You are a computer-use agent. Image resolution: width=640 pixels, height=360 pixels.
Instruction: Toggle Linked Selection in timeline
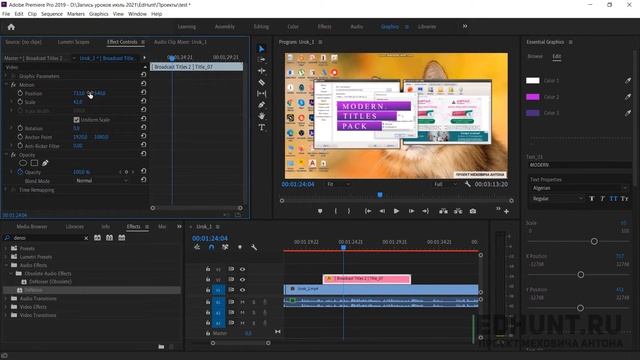(x=225, y=247)
